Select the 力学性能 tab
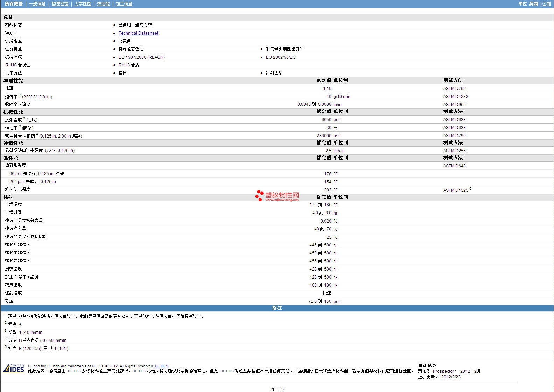The height and width of the screenshot is (392, 554). click(83, 4)
